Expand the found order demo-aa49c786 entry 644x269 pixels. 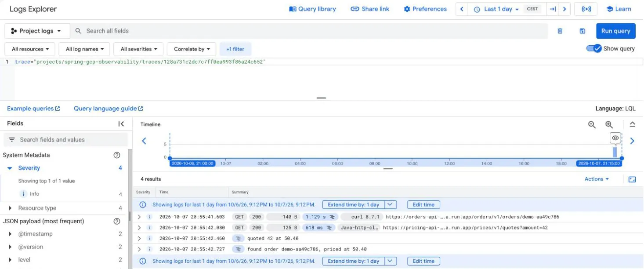[x=139, y=249]
